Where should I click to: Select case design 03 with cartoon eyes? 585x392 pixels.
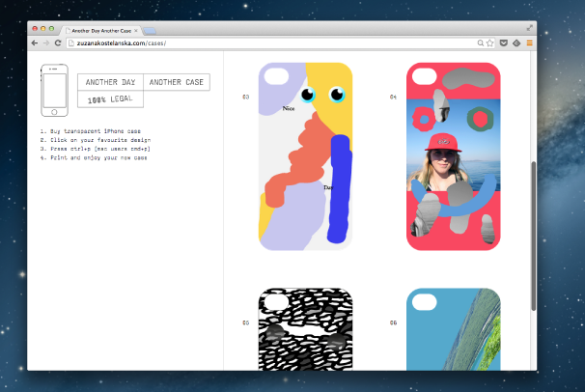305,156
